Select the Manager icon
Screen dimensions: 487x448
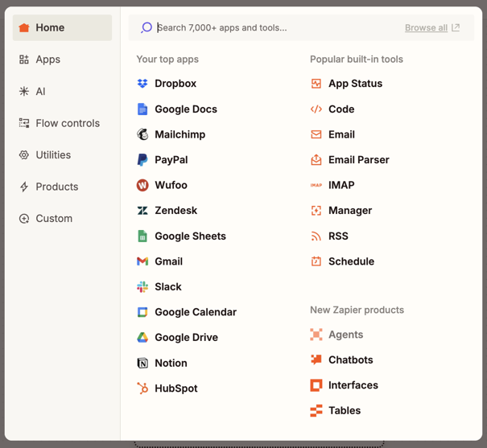tap(316, 211)
